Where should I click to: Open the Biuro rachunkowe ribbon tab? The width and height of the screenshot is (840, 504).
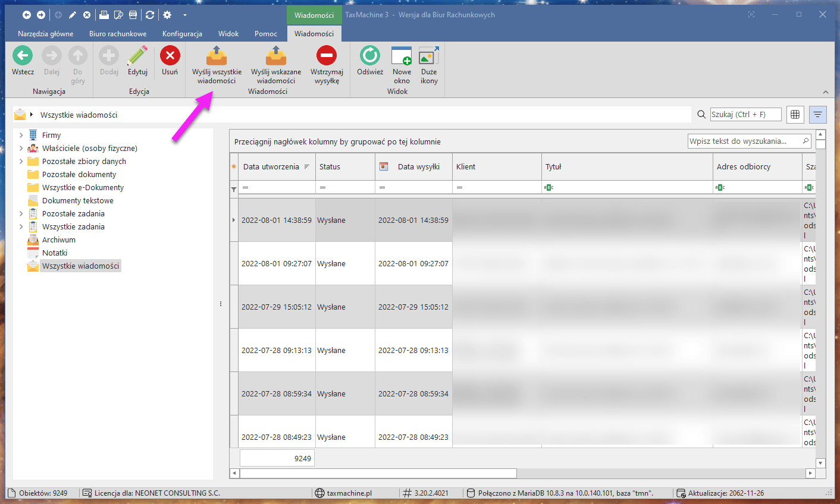118,34
